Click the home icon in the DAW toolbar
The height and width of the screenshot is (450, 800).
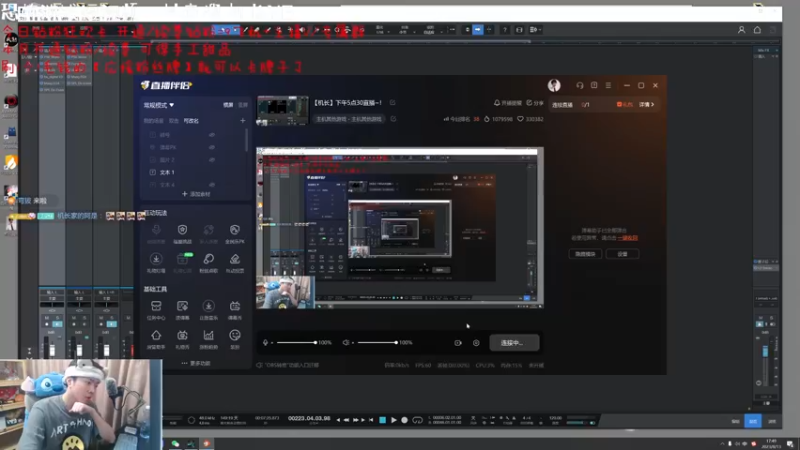point(758,30)
